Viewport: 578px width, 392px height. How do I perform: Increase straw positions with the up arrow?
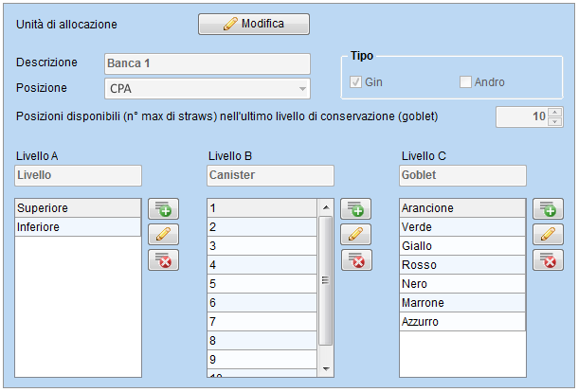point(554,112)
